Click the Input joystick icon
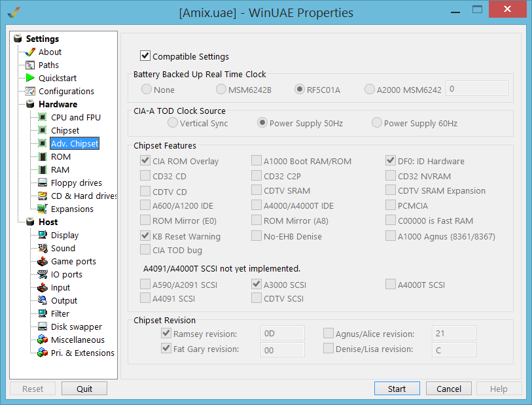This screenshot has height=405, width=532. [x=43, y=288]
